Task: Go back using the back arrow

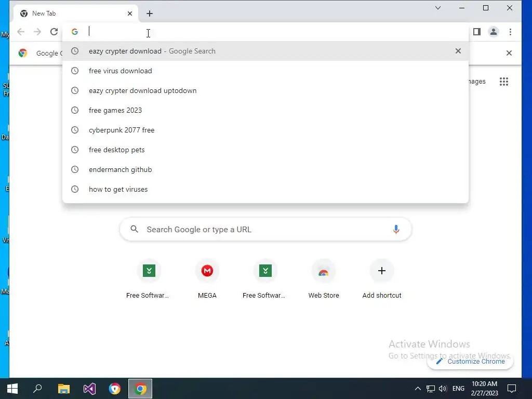Action: (21, 32)
